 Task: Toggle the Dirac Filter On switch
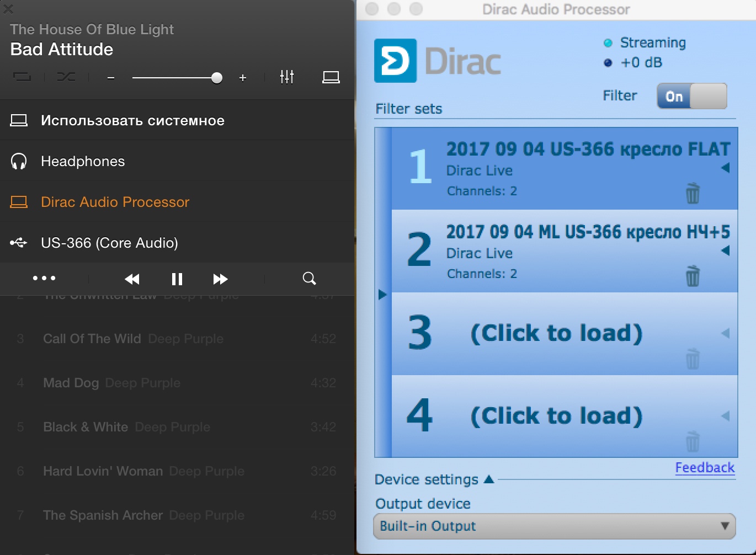691,97
